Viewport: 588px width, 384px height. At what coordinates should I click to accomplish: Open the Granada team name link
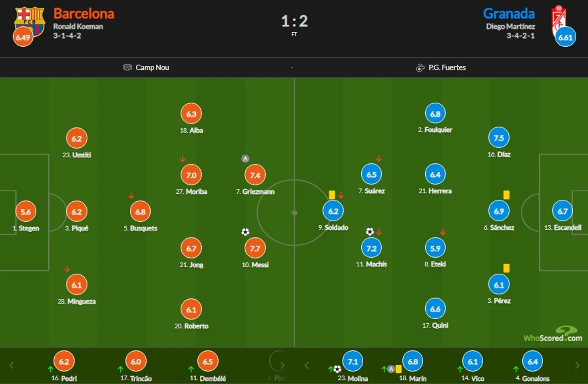point(509,14)
